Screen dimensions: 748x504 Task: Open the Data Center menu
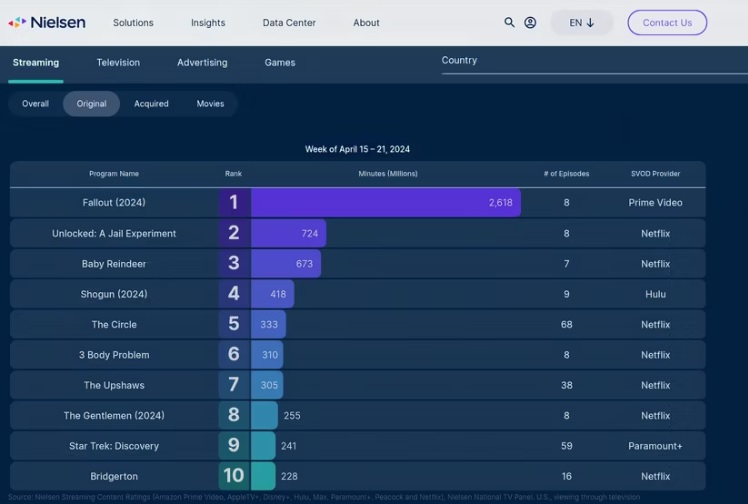coord(289,22)
